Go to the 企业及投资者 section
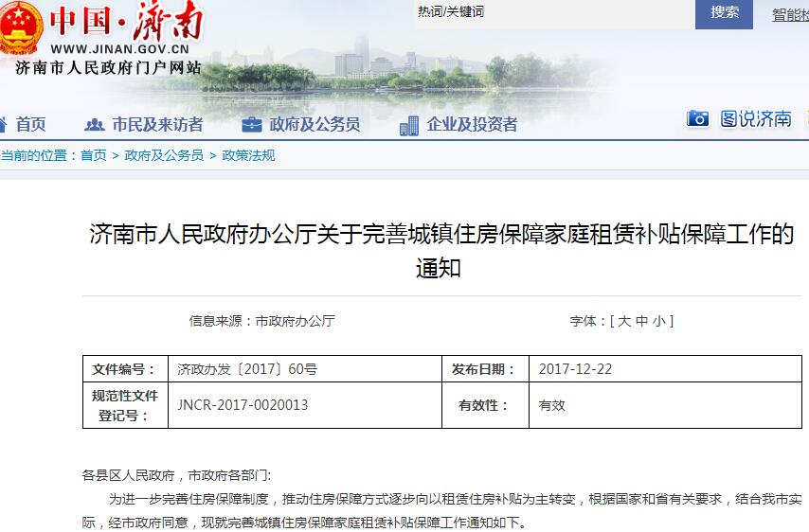Image resolution: width=809 pixels, height=532 pixels. [472, 124]
